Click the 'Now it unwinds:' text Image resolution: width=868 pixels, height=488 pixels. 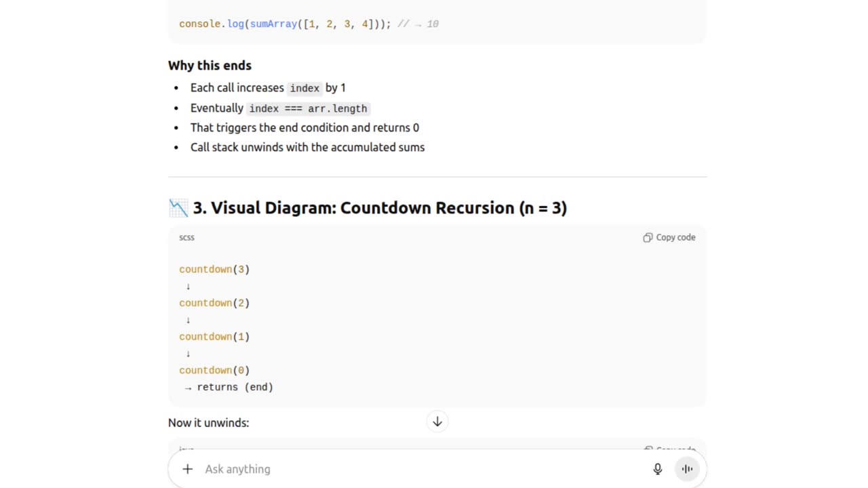[208, 422]
